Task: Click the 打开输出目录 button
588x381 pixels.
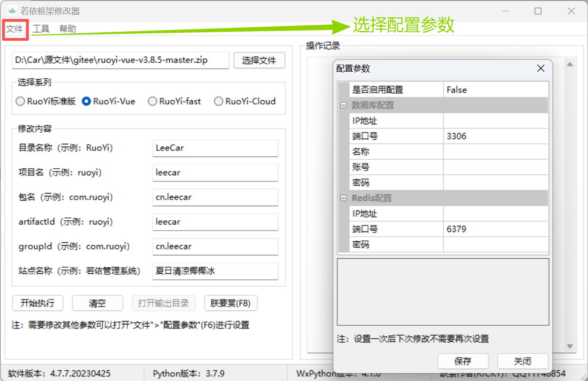Action: [x=164, y=303]
